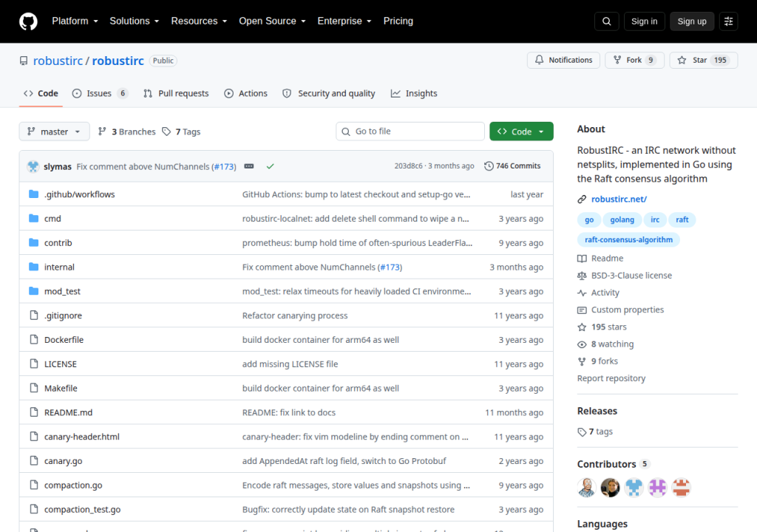Open the GitHub homepage logo
The height and width of the screenshot is (532, 757).
[x=28, y=21]
